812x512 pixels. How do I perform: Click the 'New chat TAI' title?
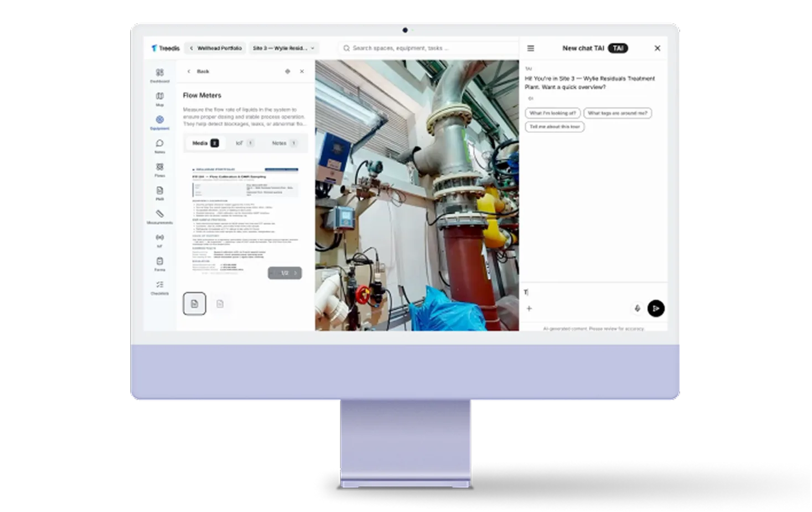(583, 48)
